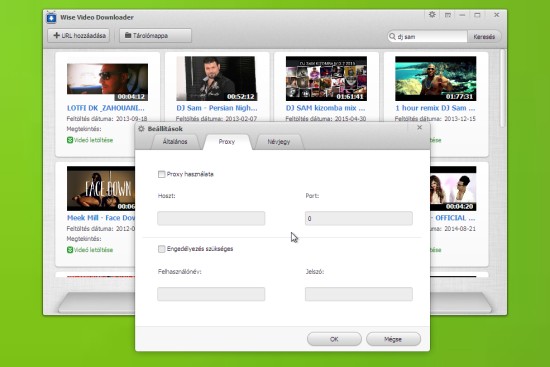This screenshot has height=367, width=550.
Task: Enable the Proxy használata checkbox
Action: 161,174
